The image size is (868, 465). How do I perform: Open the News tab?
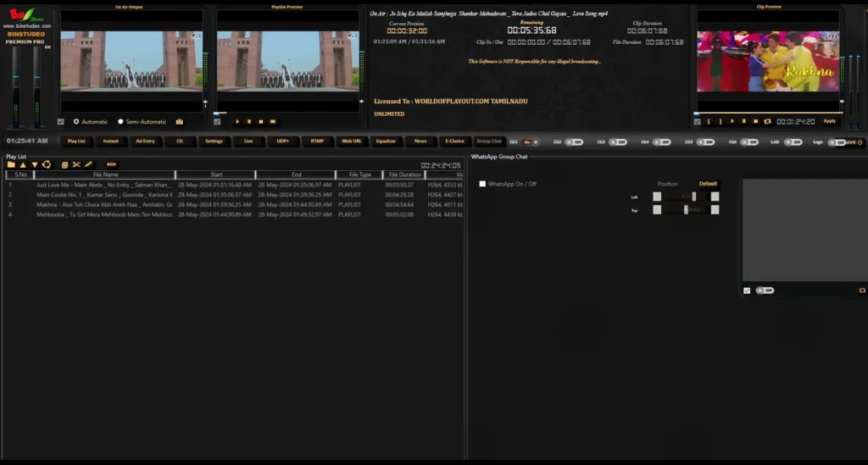[x=420, y=141]
